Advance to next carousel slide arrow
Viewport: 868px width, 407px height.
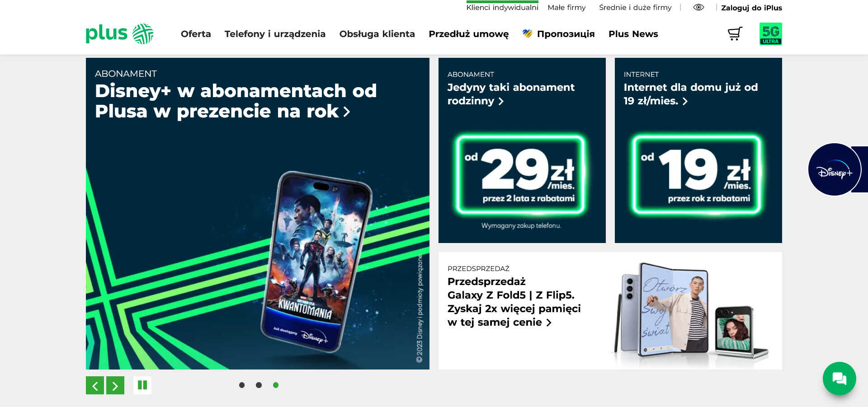click(x=115, y=385)
